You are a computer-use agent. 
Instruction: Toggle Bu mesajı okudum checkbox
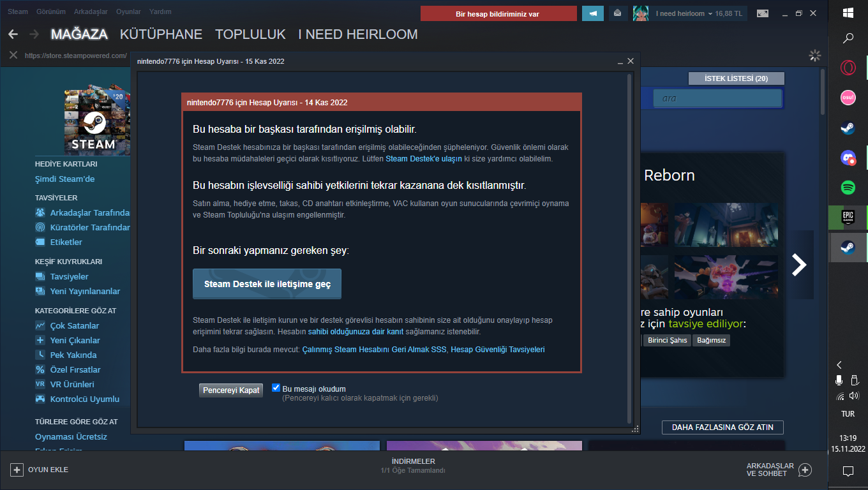pyautogui.click(x=276, y=388)
